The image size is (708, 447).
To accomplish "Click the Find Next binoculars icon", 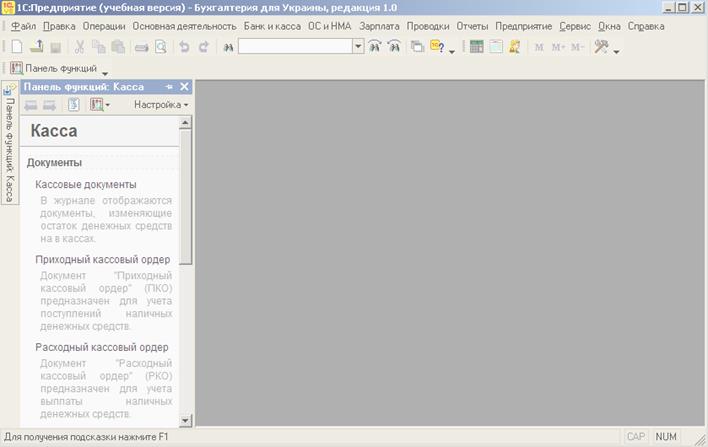I will click(374, 46).
